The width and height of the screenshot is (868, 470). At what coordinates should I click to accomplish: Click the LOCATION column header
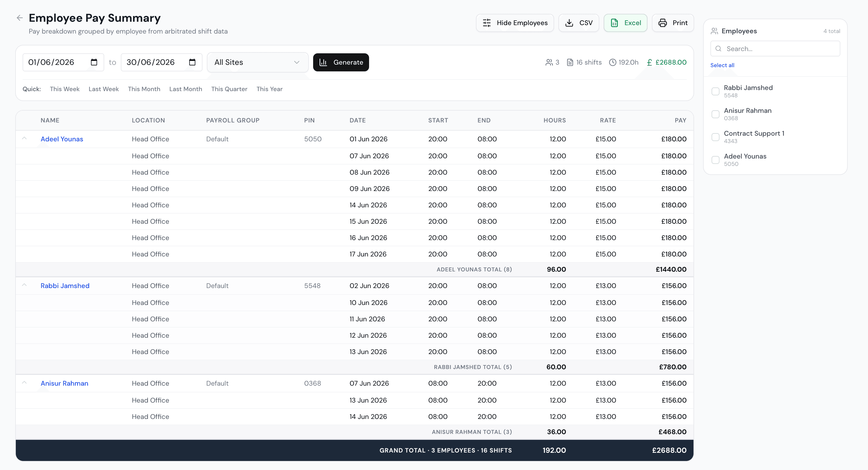(148, 120)
